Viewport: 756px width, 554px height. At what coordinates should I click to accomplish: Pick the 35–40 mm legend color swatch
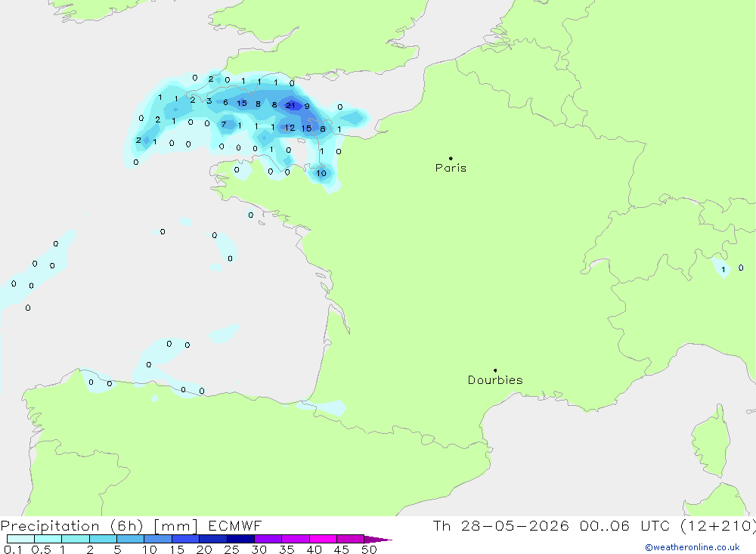(x=296, y=539)
